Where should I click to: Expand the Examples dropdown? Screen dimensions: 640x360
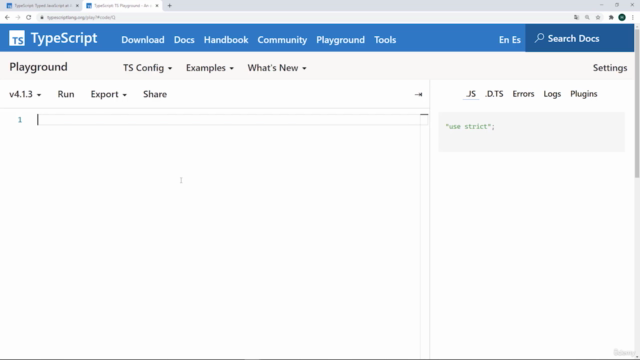210,68
